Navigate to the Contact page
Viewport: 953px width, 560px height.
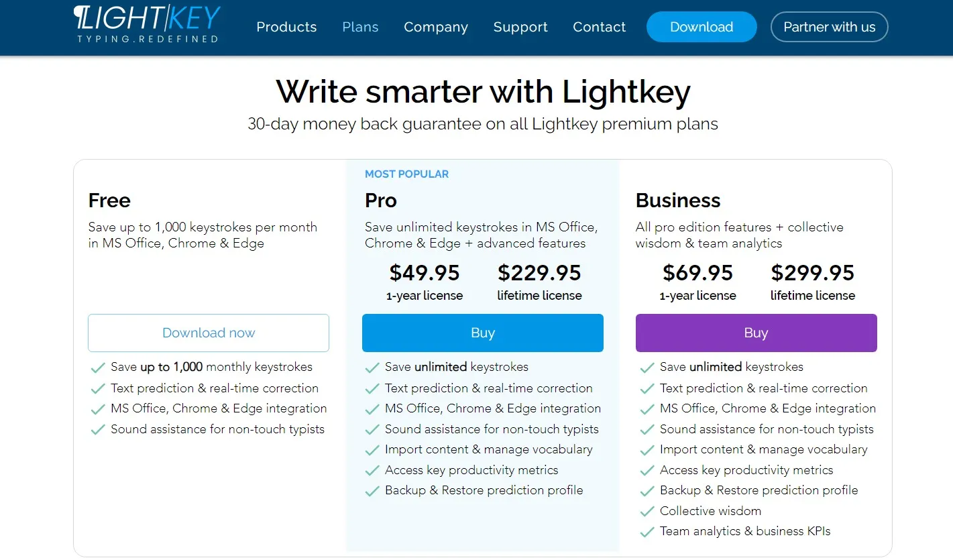click(x=599, y=27)
